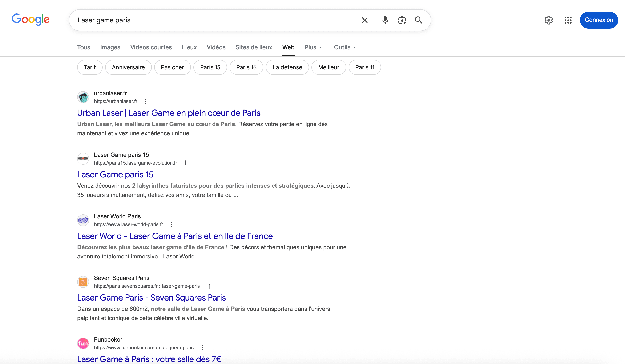Viewport: 625px width, 364px height.
Task: Open Google Lens image search icon
Action: pyautogui.click(x=402, y=20)
